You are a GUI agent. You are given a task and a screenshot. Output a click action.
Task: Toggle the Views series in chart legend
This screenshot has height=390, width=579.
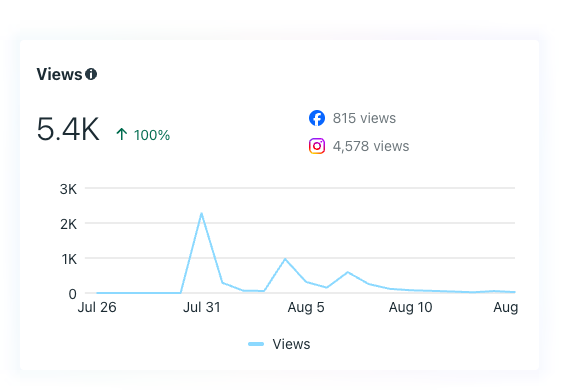coord(279,344)
